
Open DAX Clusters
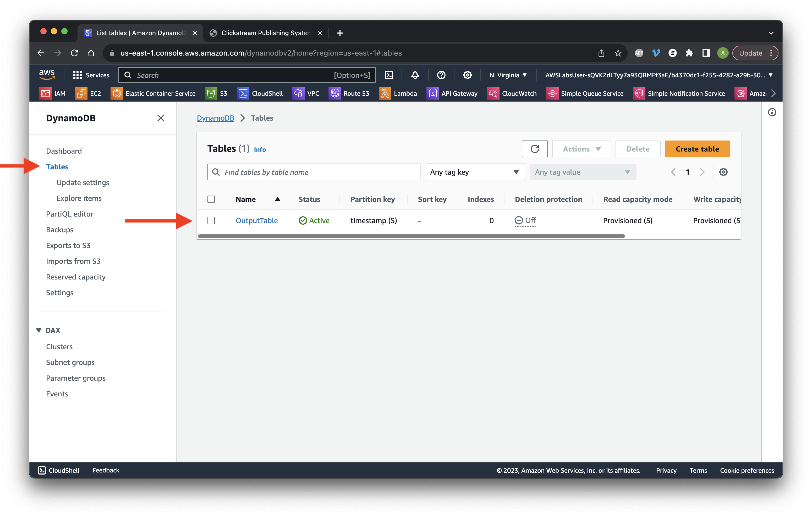59,347
